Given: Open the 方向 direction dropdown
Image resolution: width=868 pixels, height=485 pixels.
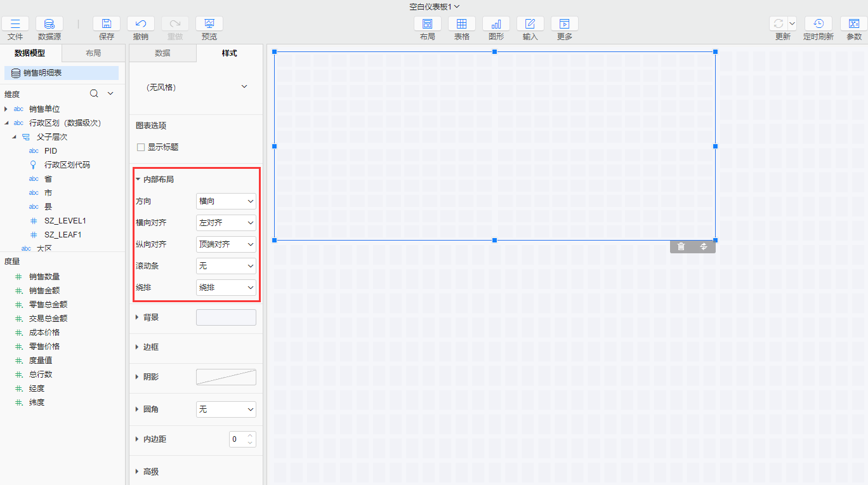Looking at the screenshot, I should tap(226, 201).
